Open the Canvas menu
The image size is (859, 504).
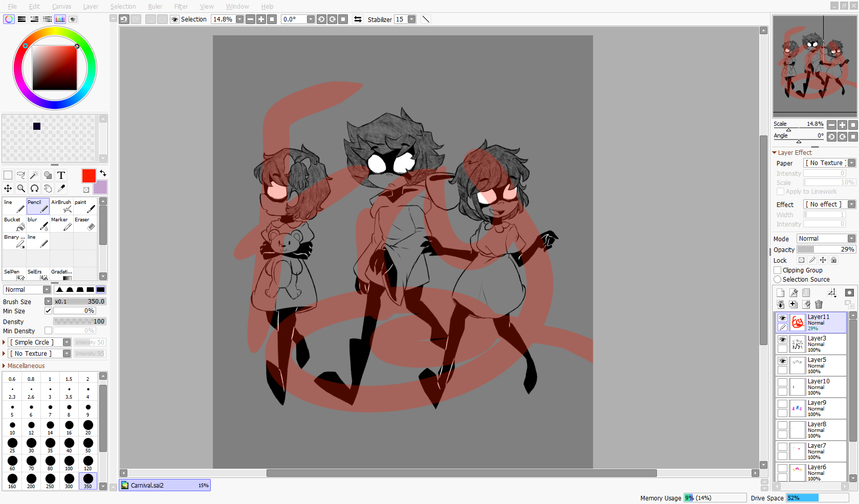point(61,7)
